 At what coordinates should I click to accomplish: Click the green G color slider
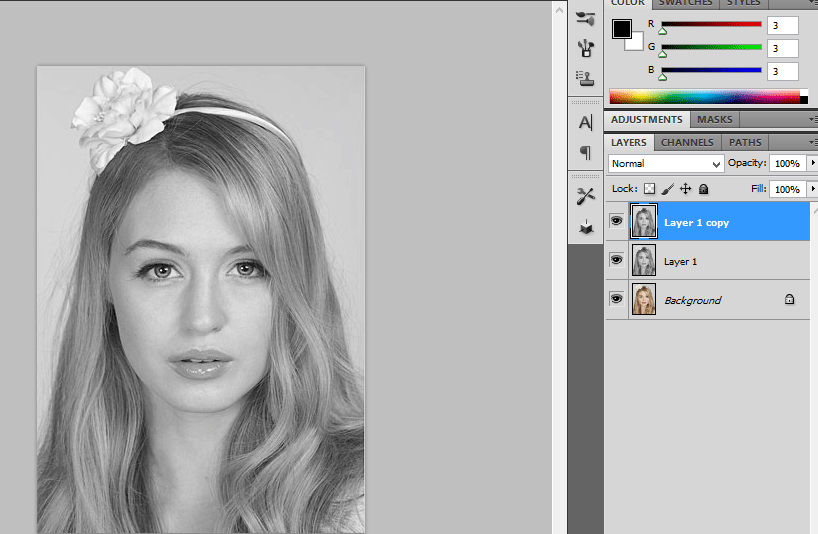[x=712, y=47]
